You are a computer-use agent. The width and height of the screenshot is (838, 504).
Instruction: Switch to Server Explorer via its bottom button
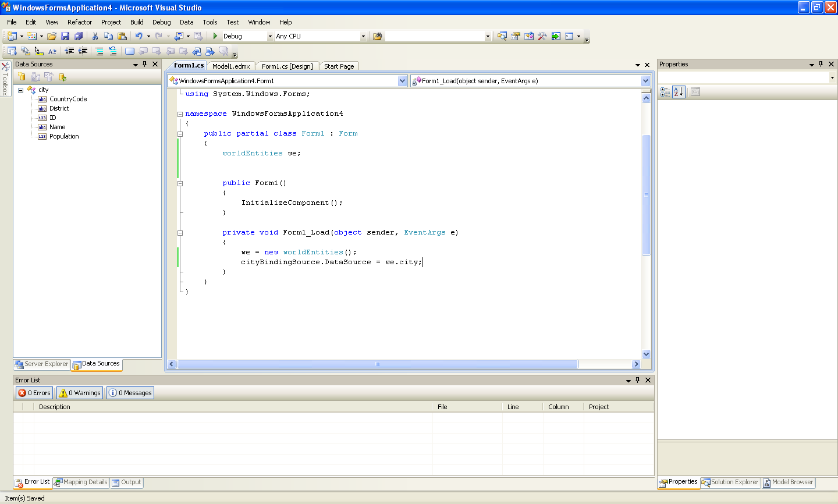pos(41,364)
